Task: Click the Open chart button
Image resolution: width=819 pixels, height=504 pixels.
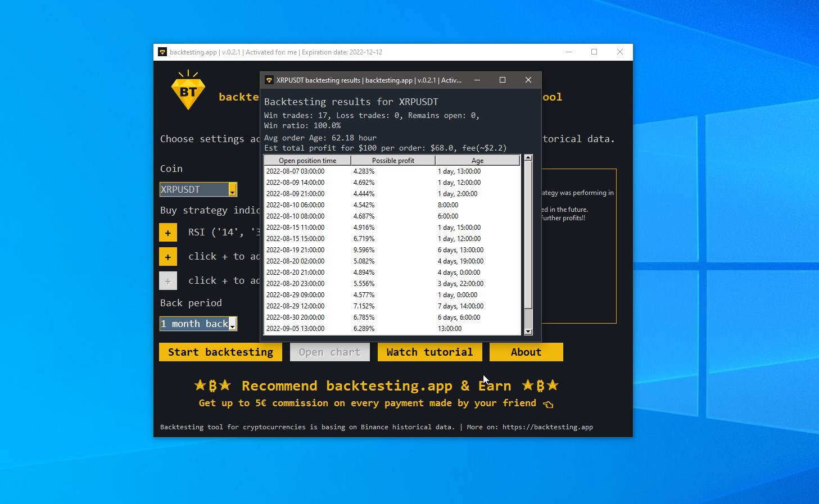Action: (x=329, y=352)
